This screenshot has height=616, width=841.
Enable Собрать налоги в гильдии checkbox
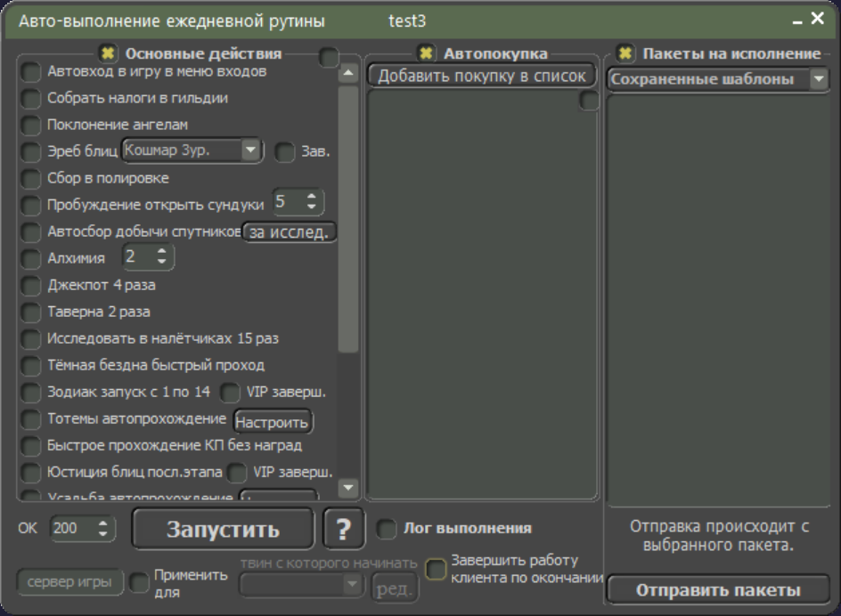[x=30, y=98]
